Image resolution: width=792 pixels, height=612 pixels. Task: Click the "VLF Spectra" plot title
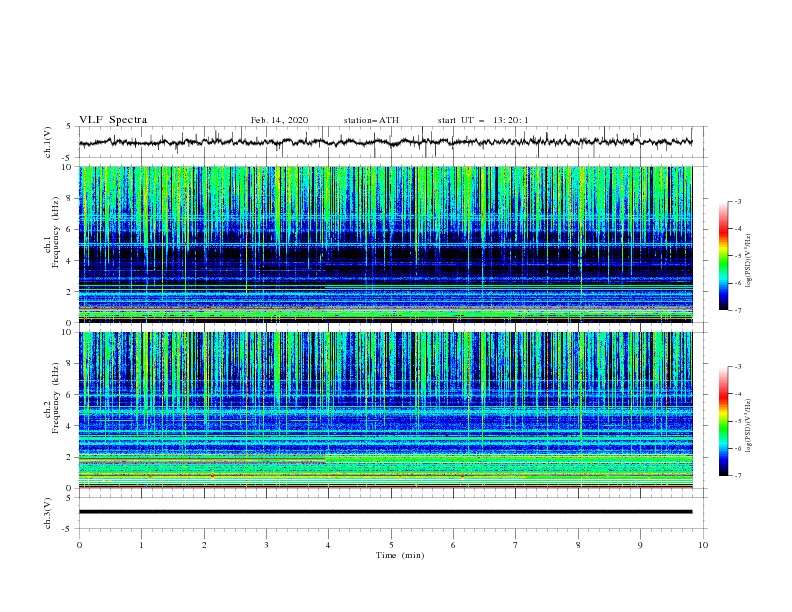click(x=113, y=120)
